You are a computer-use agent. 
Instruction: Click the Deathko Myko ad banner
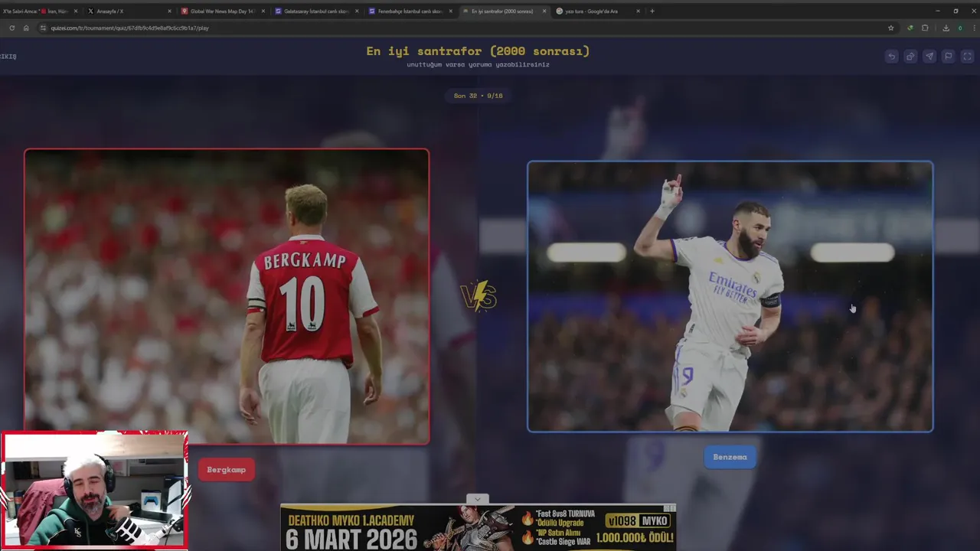point(479,527)
